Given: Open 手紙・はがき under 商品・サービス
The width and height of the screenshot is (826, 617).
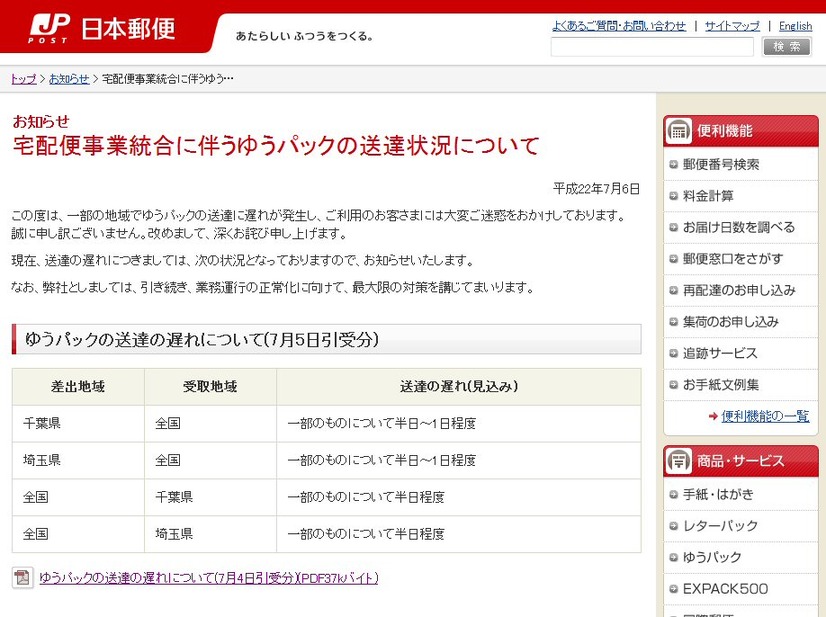Looking at the screenshot, I should (718, 494).
